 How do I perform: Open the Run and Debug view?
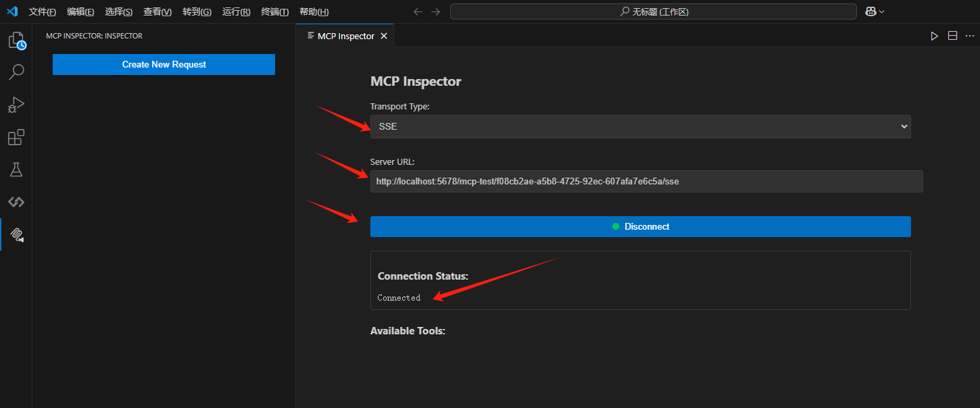[x=16, y=105]
